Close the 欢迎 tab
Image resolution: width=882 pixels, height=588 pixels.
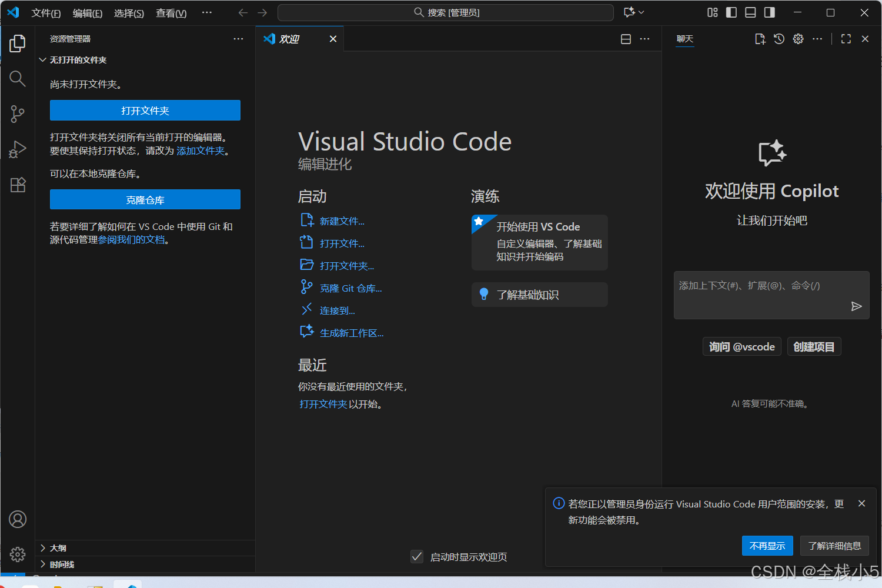(x=333, y=39)
